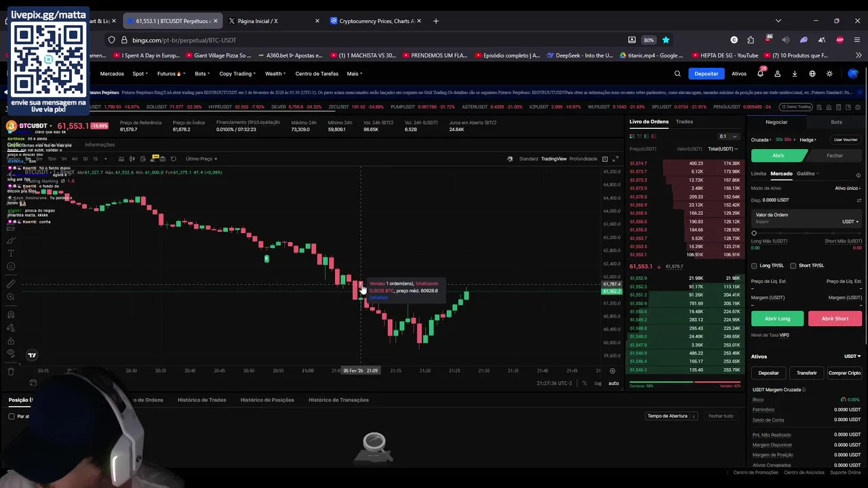Image resolution: width=868 pixels, height=488 pixels.
Task: Select the Limite order type tab
Action: [759, 174]
